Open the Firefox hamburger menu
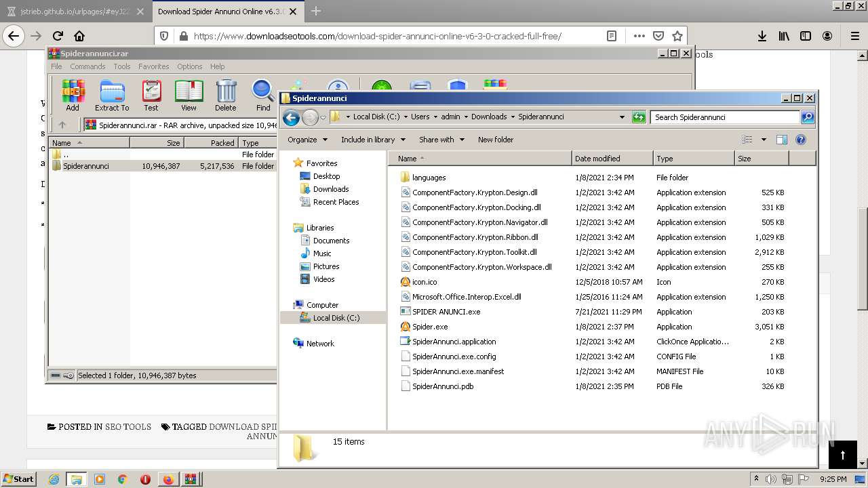The image size is (868, 488). click(854, 36)
